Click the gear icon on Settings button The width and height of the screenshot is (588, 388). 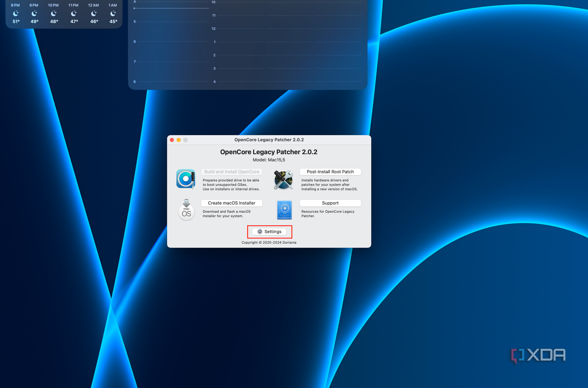[x=260, y=232]
